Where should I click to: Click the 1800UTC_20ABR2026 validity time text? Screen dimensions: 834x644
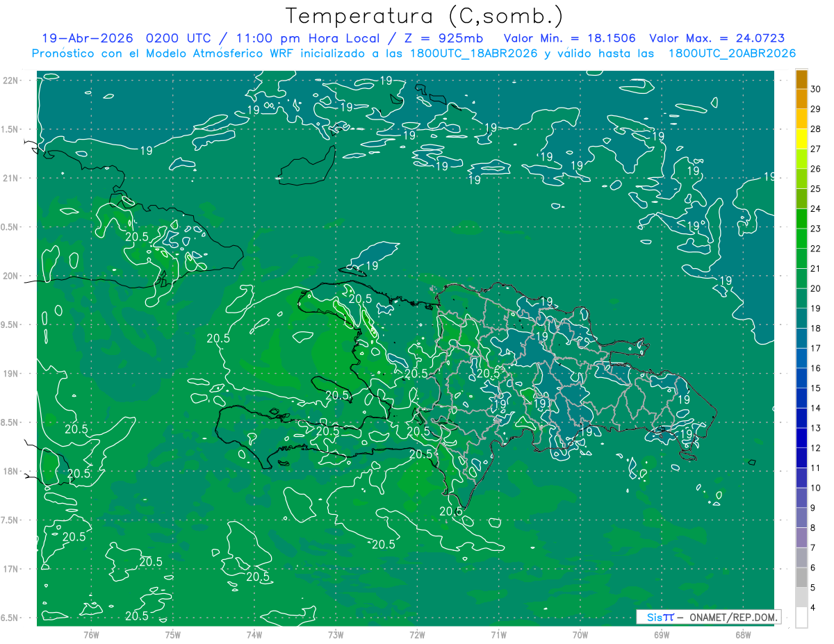click(732, 53)
